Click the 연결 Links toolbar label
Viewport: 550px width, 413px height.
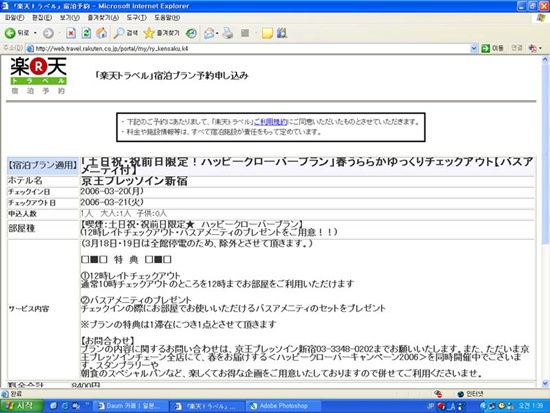tap(516, 48)
